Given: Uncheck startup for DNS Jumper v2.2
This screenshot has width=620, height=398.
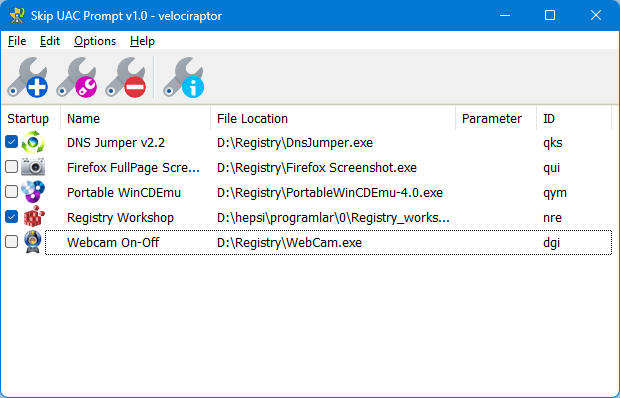Looking at the screenshot, I should click(x=11, y=142).
